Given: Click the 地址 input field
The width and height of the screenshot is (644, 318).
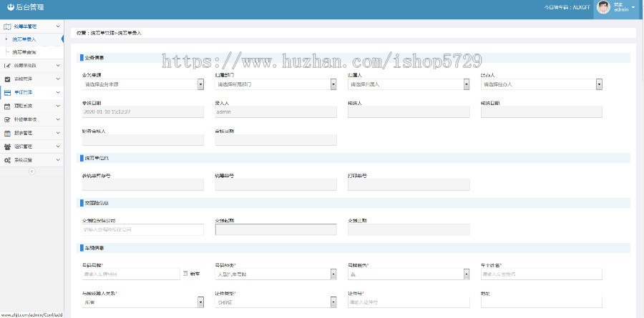Looking at the screenshot, I should coord(542,302).
